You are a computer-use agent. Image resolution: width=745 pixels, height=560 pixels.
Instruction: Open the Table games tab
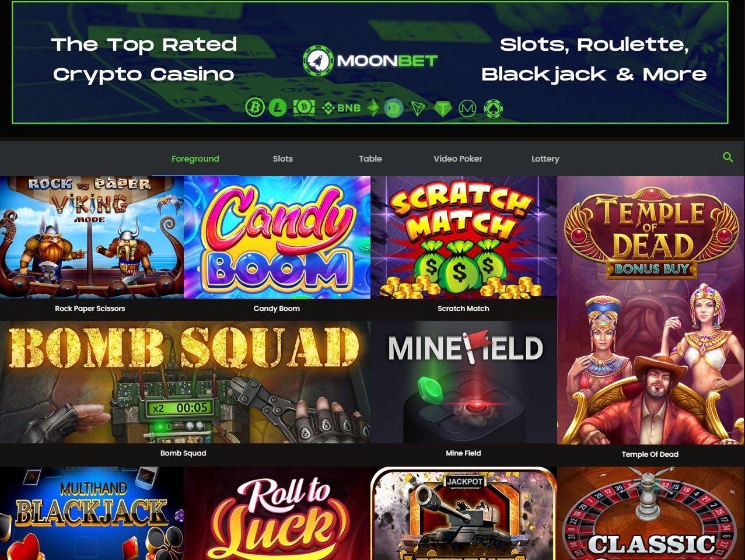pos(370,159)
